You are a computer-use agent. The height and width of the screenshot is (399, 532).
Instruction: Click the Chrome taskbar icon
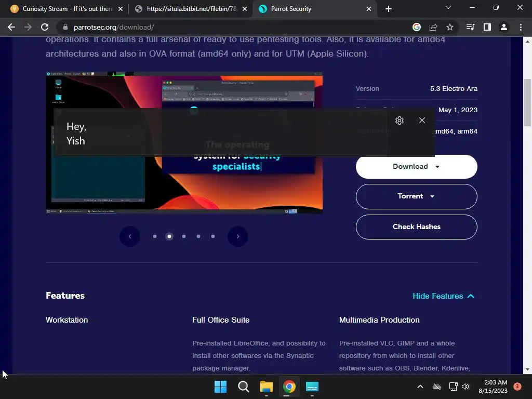coord(289,387)
